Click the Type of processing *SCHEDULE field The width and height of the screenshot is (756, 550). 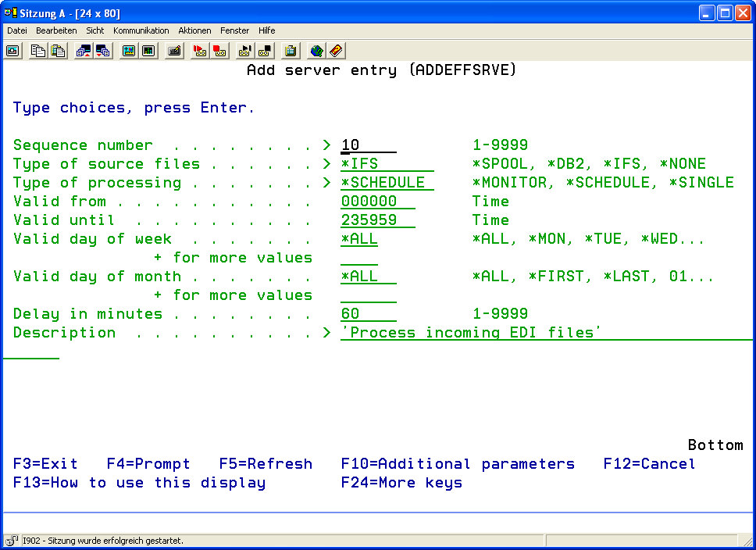pos(387,183)
